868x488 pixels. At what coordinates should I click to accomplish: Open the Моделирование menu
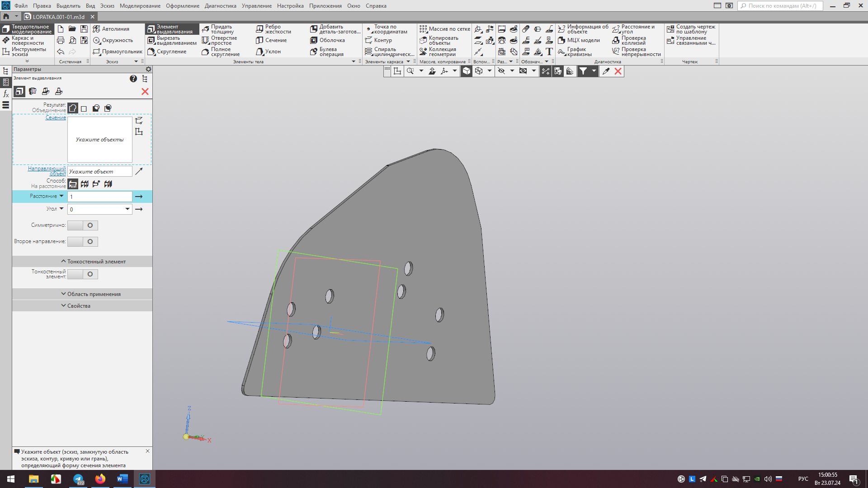[140, 6]
